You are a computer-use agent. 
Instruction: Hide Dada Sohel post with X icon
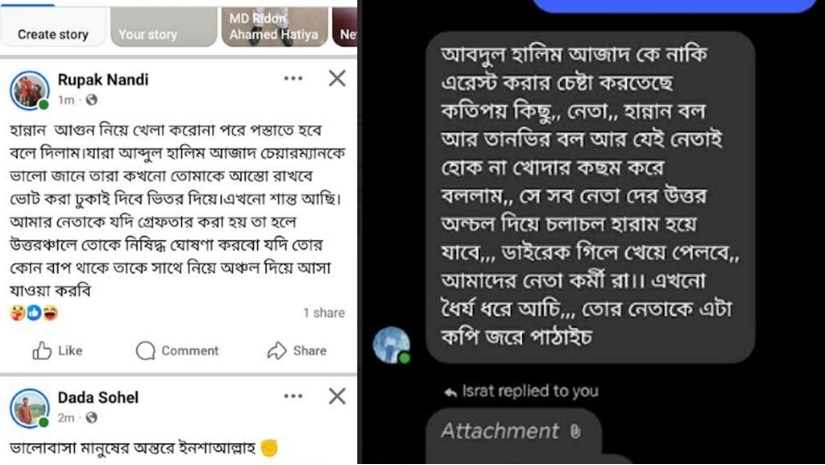click(x=337, y=396)
